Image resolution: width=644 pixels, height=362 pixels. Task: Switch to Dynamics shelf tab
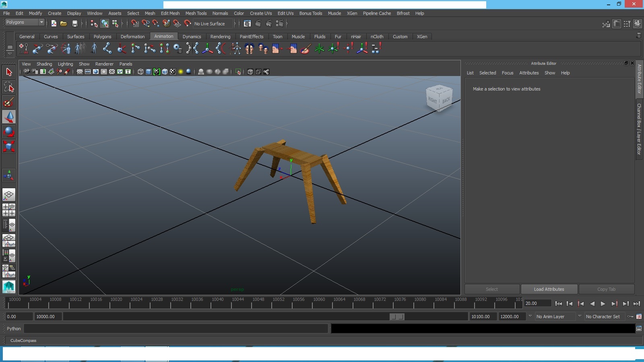(192, 37)
